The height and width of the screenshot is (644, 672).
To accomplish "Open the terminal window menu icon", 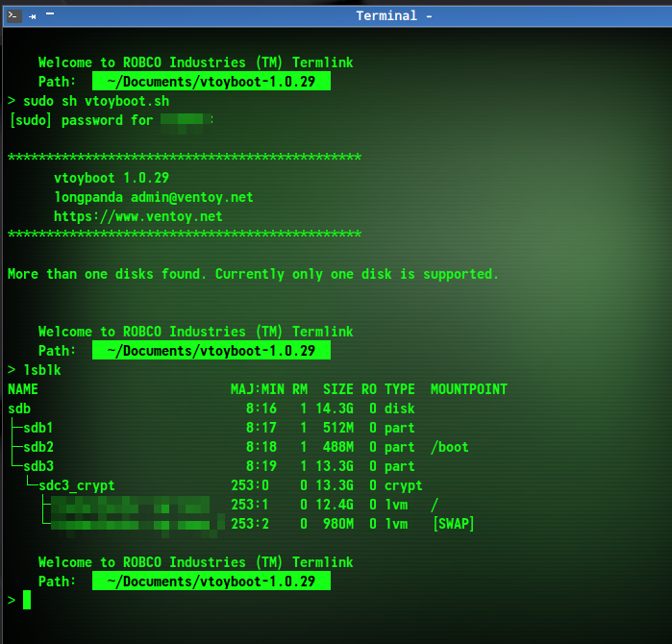I will click(14, 16).
